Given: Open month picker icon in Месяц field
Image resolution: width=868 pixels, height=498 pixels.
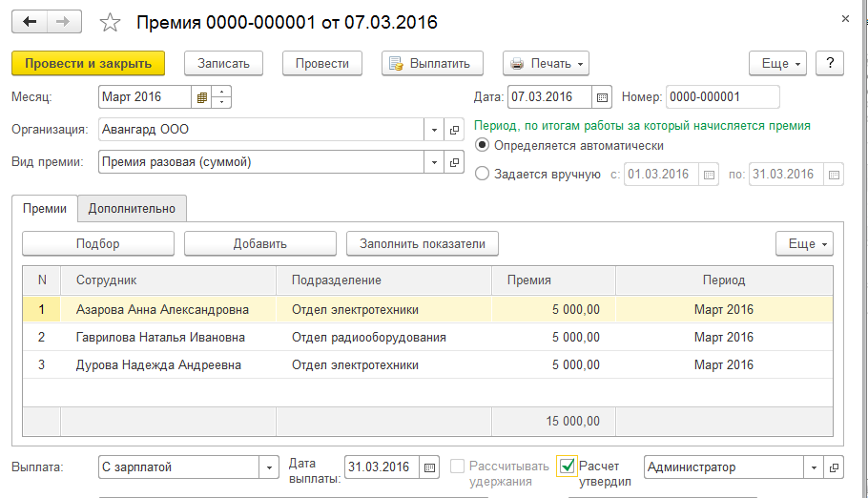Looking at the screenshot, I should pos(201,97).
